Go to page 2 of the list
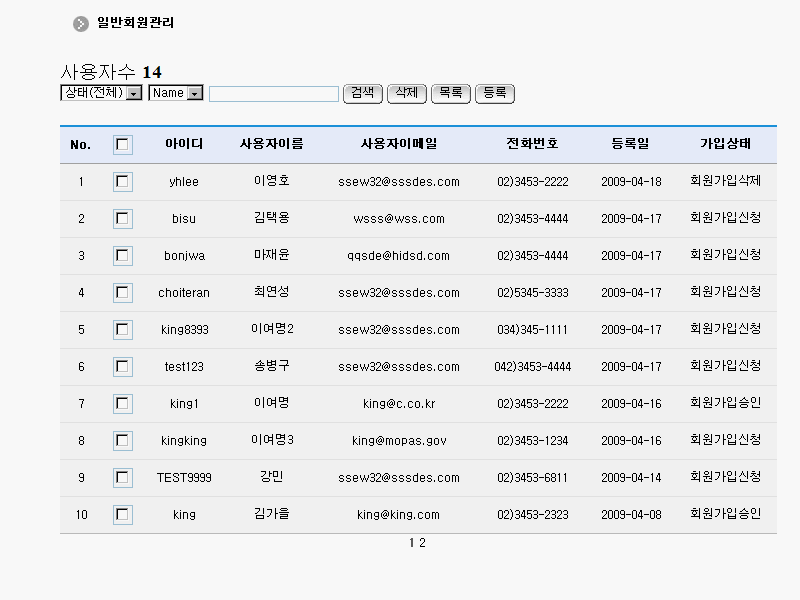Screen dimensions: 800x600 pos(423,543)
